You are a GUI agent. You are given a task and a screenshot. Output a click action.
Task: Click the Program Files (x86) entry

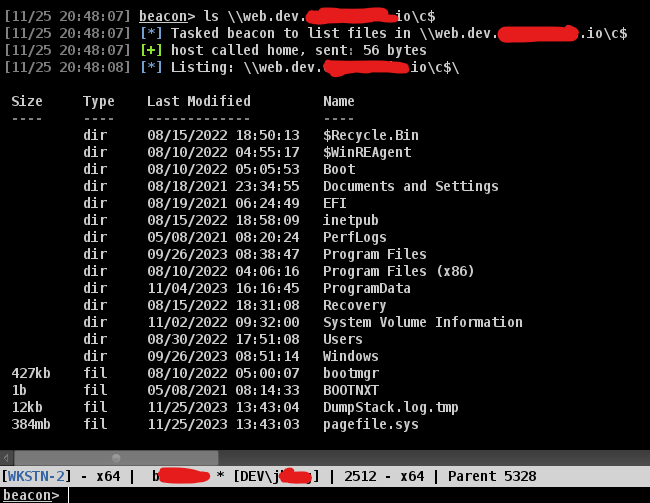pyautogui.click(x=398, y=271)
